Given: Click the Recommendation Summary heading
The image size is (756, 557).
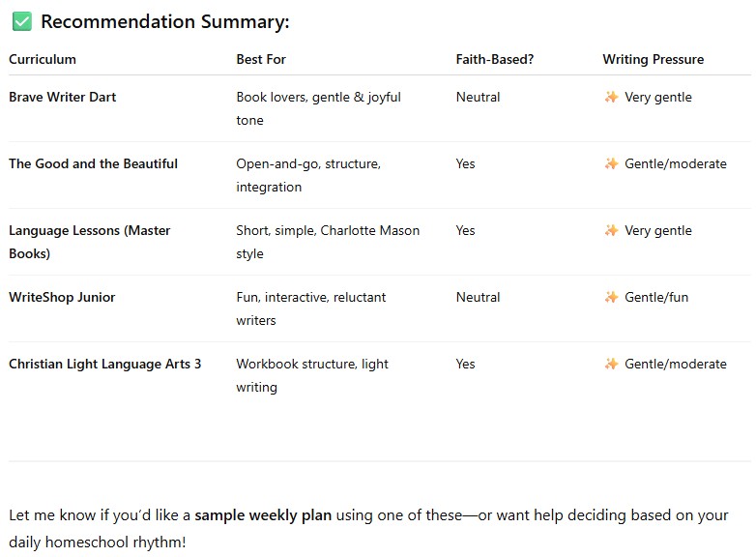Looking at the screenshot, I should 164,22.
